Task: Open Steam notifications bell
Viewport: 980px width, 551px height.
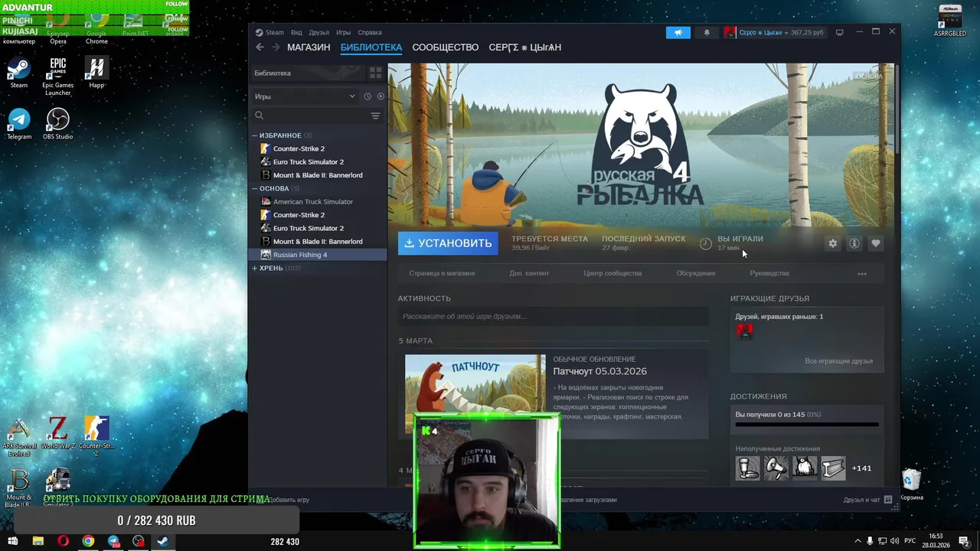Action: click(x=707, y=32)
